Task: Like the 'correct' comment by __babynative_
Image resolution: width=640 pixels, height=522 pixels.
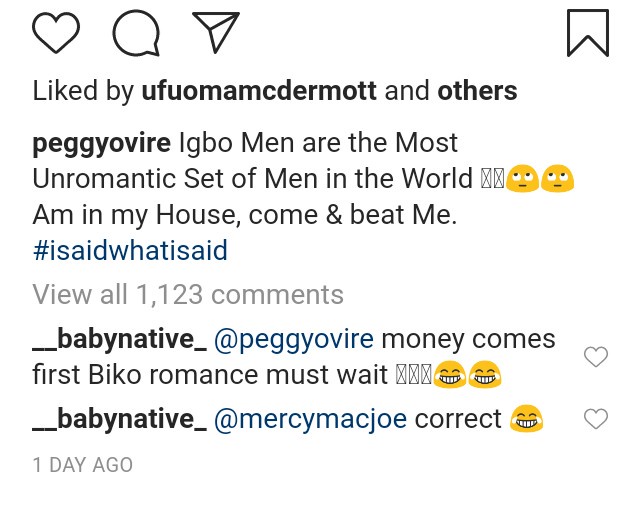Action: click(595, 419)
